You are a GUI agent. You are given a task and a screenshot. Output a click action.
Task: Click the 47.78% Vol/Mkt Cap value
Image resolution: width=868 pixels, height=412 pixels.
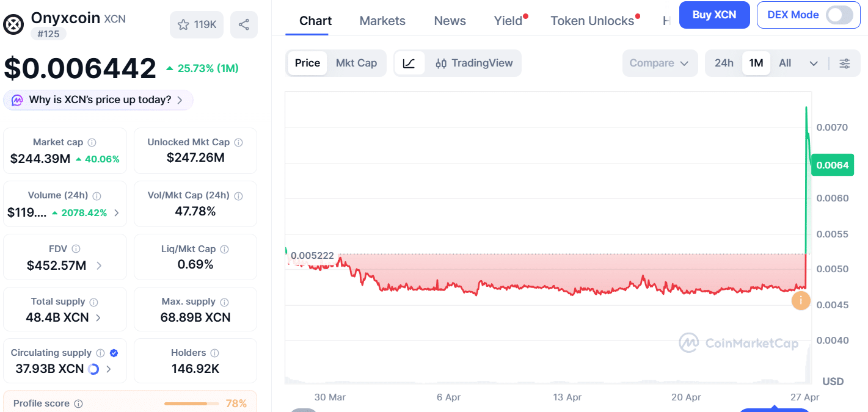[x=195, y=211]
